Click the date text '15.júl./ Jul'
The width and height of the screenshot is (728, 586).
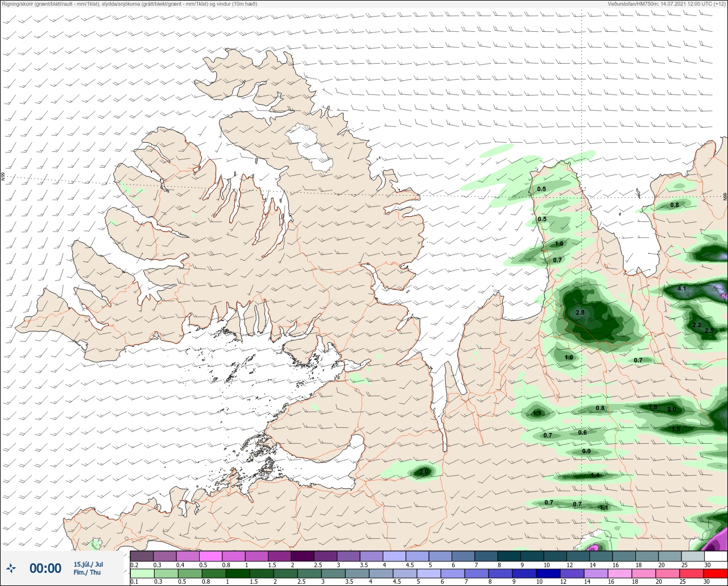pyautogui.click(x=88, y=564)
